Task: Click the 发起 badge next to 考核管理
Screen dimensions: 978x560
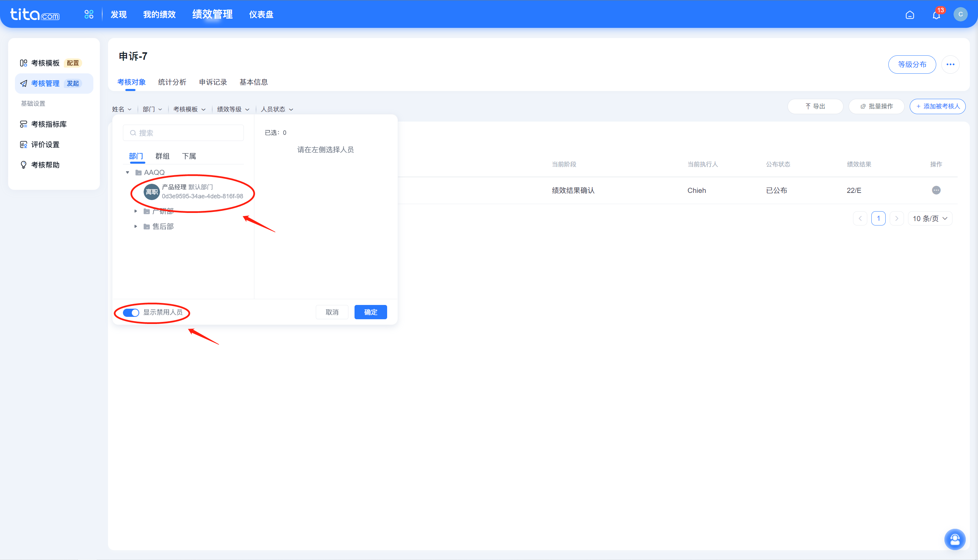Action: tap(73, 84)
